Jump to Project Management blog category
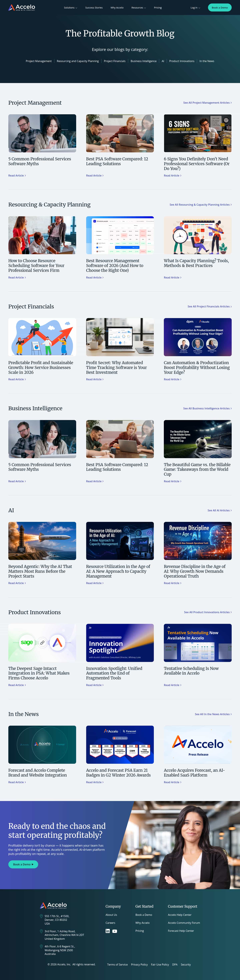 38,61
